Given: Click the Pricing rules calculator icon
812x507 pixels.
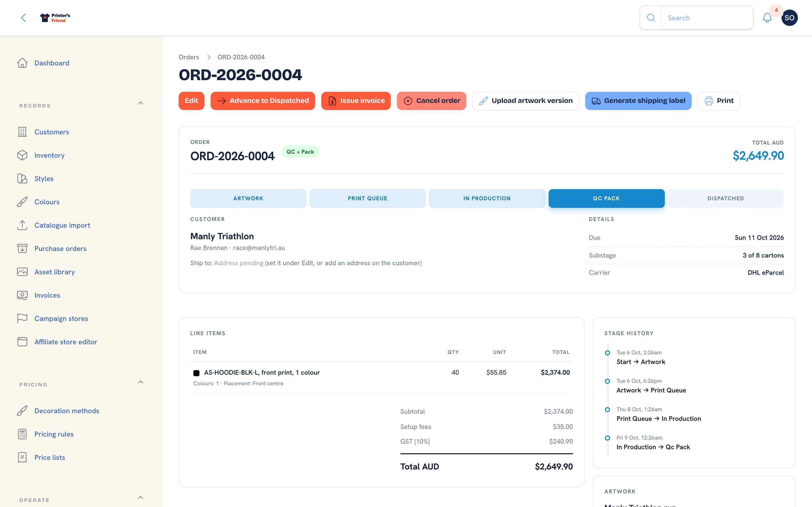Looking at the screenshot, I should (x=22, y=434).
